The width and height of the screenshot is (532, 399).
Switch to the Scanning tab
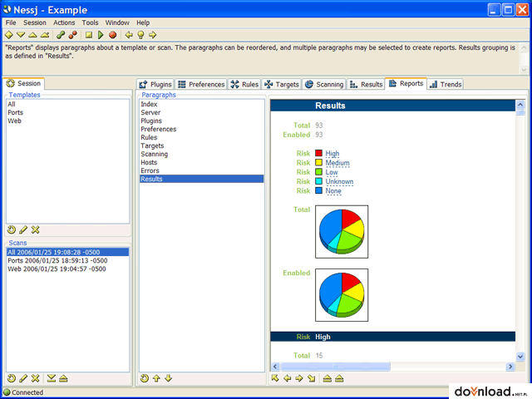tap(324, 84)
